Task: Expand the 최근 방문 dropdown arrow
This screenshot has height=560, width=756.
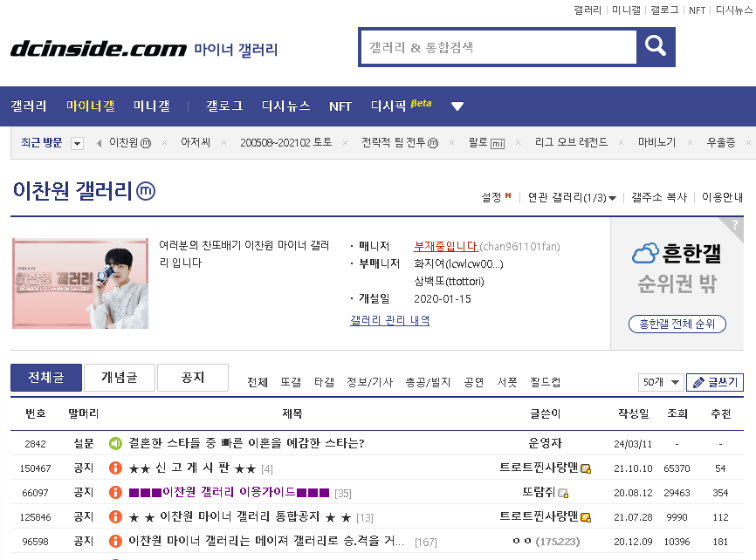Action: tap(77, 143)
